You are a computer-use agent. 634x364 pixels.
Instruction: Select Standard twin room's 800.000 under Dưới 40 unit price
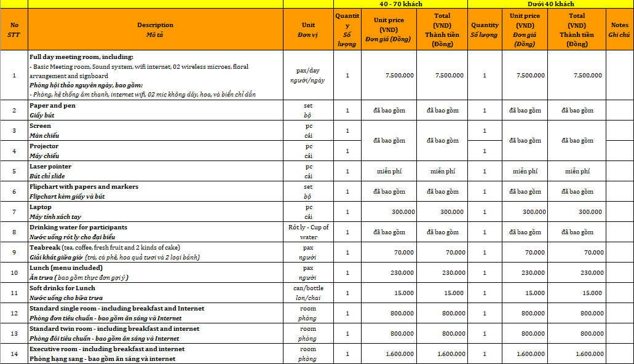tap(525, 333)
